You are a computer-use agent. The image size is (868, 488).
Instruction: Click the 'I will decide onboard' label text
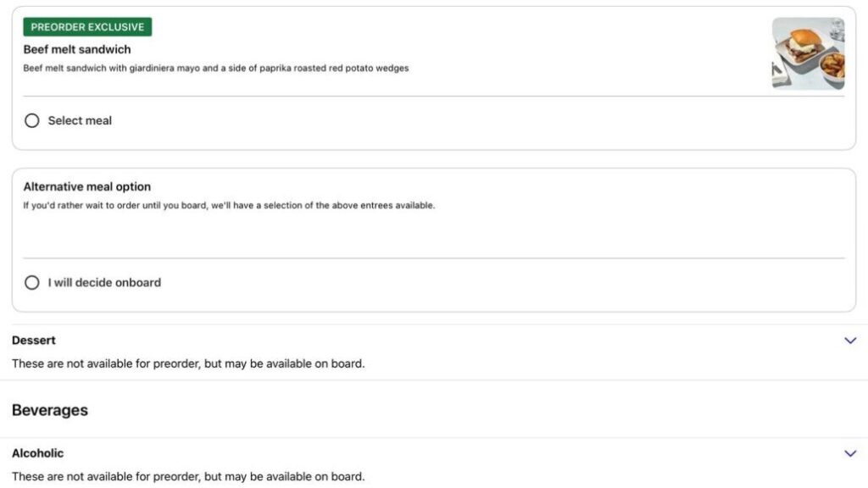pos(104,283)
